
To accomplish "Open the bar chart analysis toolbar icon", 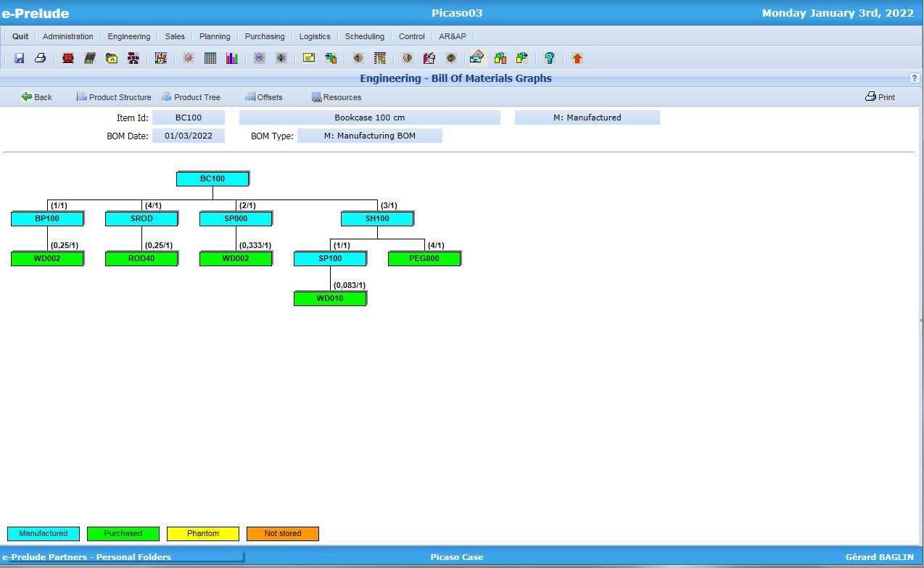I will [232, 58].
